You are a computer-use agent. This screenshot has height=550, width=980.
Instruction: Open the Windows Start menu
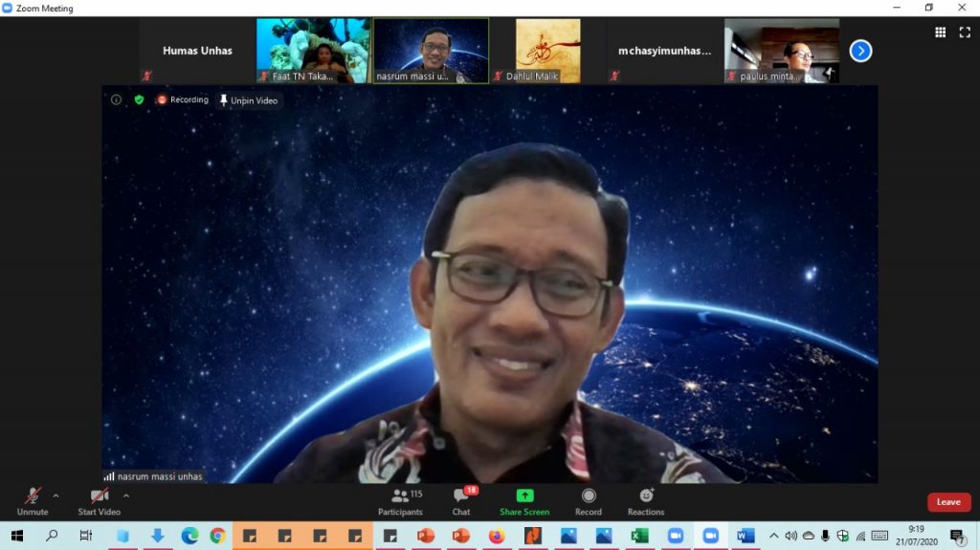click(x=17, y=536)
